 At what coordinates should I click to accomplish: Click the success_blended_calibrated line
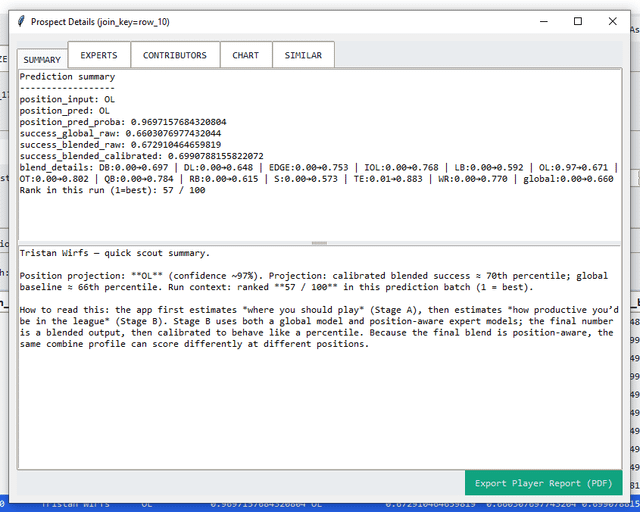pos(141,156)
